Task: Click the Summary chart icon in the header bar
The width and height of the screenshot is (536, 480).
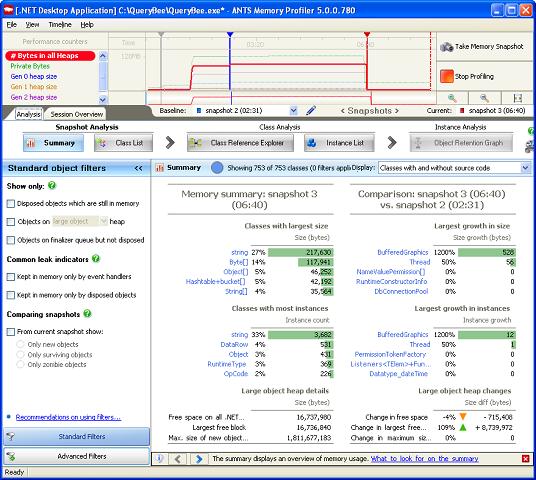Action: point(160,168)
